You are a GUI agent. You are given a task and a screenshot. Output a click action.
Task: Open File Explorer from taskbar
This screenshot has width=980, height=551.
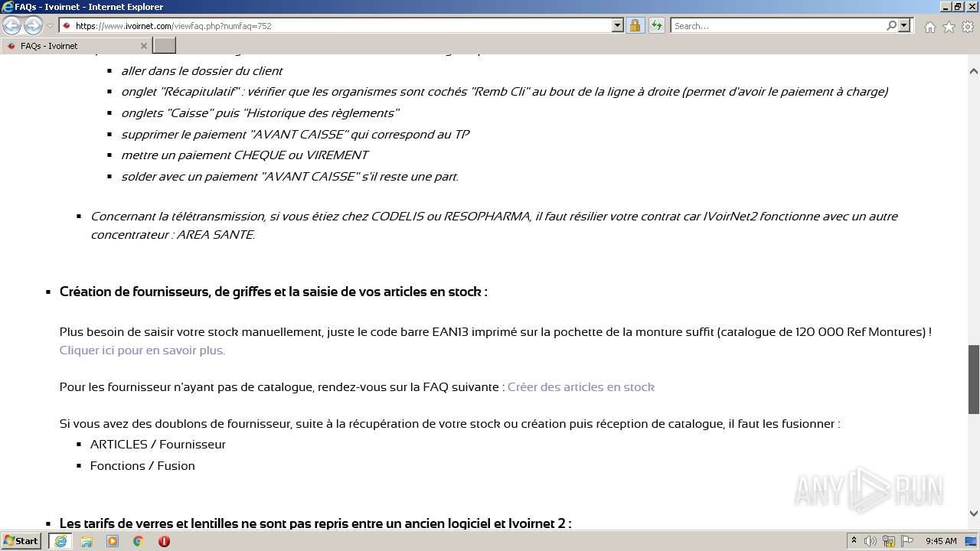tap(87, 541)
